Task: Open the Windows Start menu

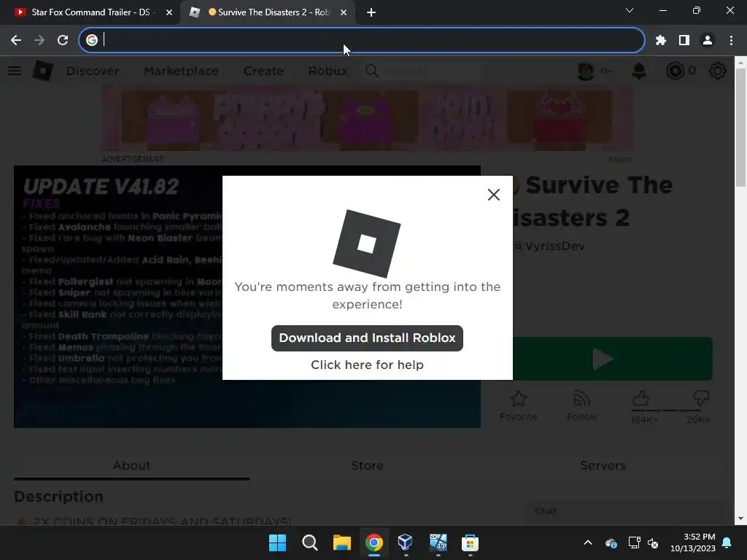Action: pos(277,542)
